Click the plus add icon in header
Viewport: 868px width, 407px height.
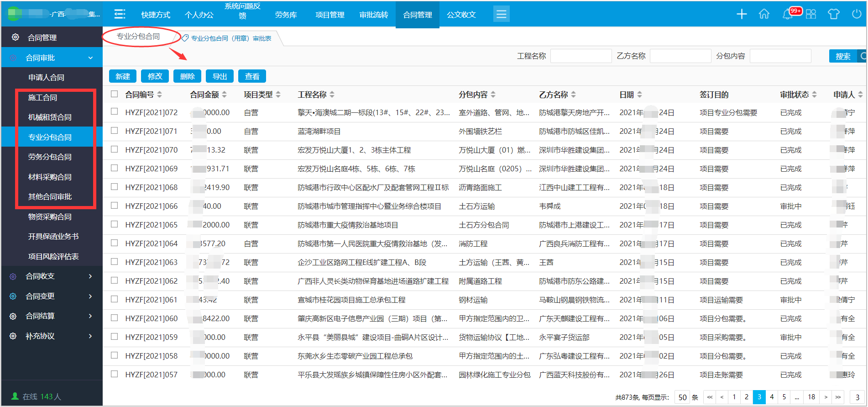(742, 14)
